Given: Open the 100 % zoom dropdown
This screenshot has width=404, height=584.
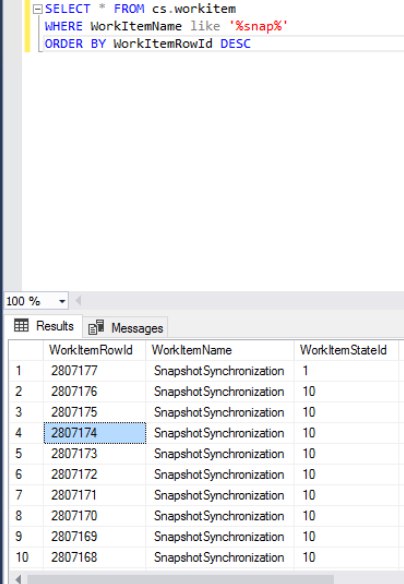Looking at the screenshot, I should [62, 301].
